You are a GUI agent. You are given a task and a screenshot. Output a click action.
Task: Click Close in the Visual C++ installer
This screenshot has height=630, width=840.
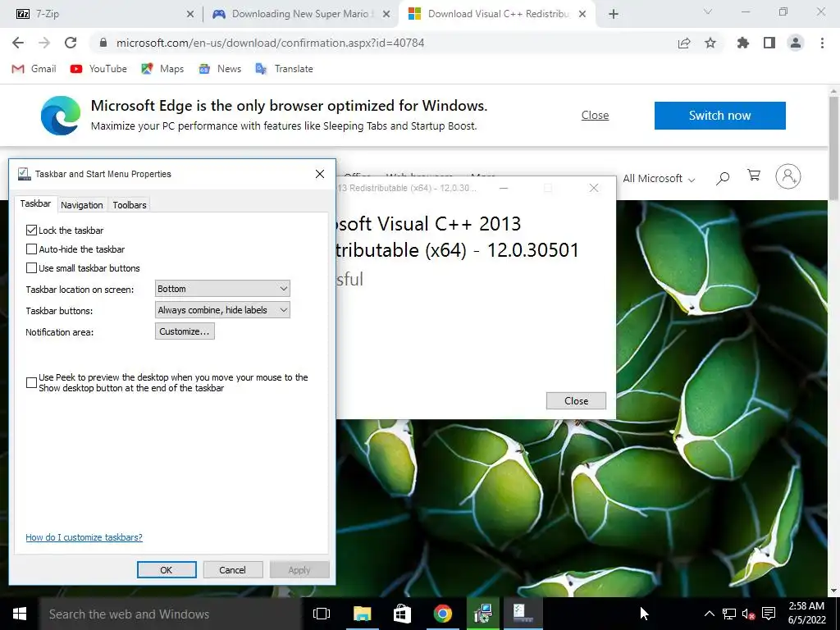pyautogui.click(x=577, y=400)
